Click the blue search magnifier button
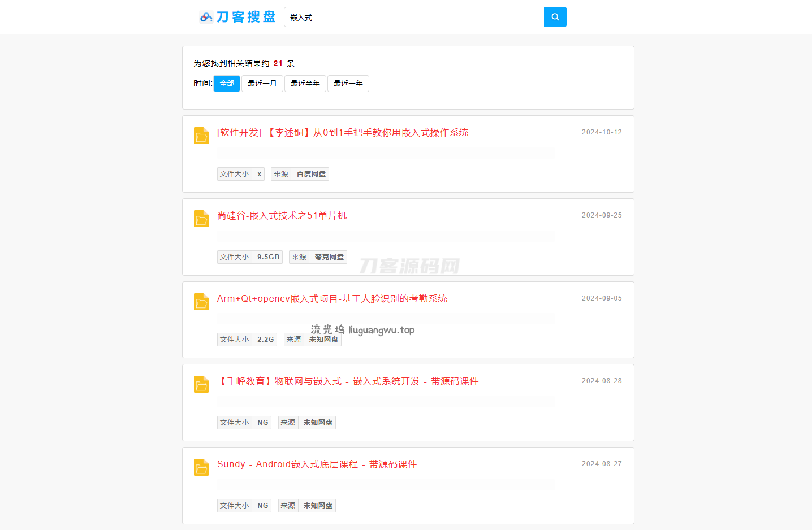The image size is (812, 530). pyautogui.click(x=555, y=17)
